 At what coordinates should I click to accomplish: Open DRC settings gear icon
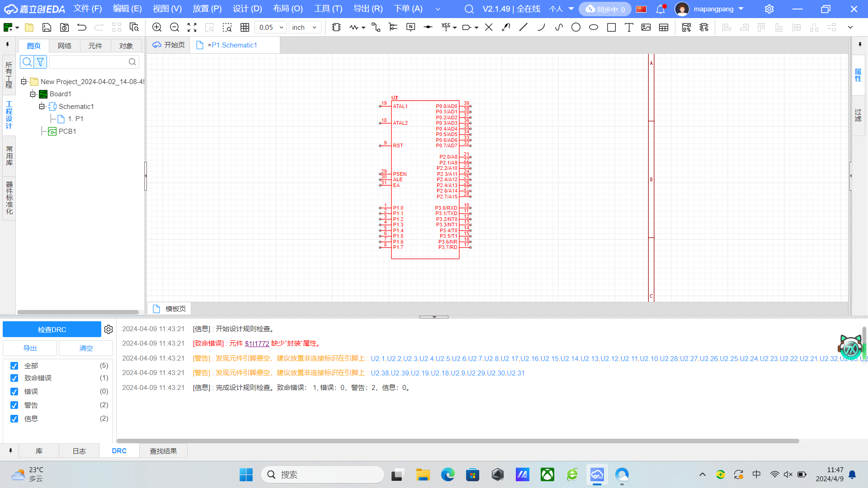click(108, 329)
